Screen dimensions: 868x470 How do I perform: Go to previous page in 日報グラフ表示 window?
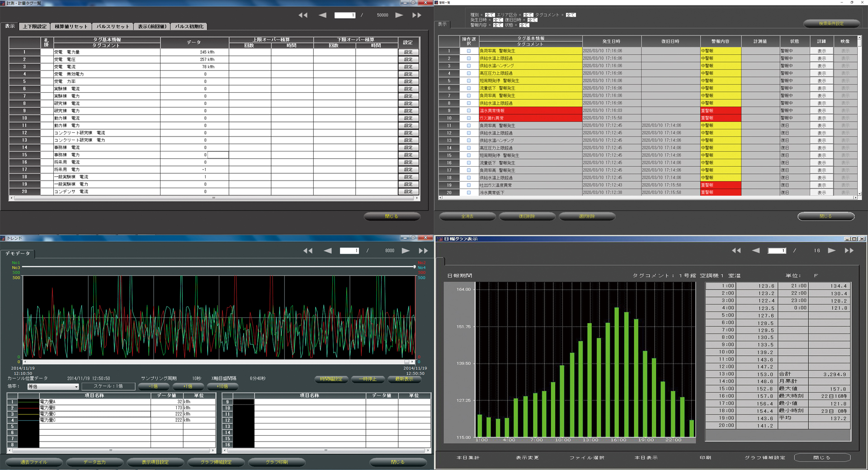(x=756, y=250)
